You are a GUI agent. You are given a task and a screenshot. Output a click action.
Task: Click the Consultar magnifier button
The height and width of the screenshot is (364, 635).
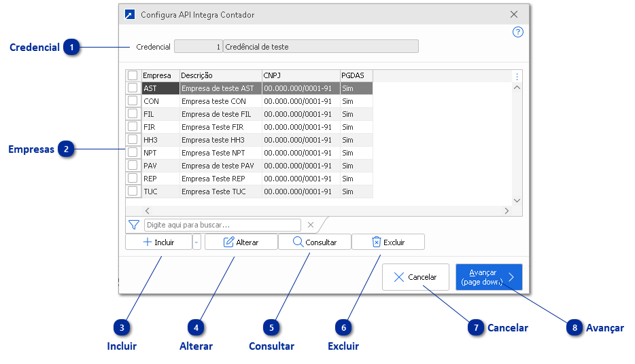coord(315,242)
